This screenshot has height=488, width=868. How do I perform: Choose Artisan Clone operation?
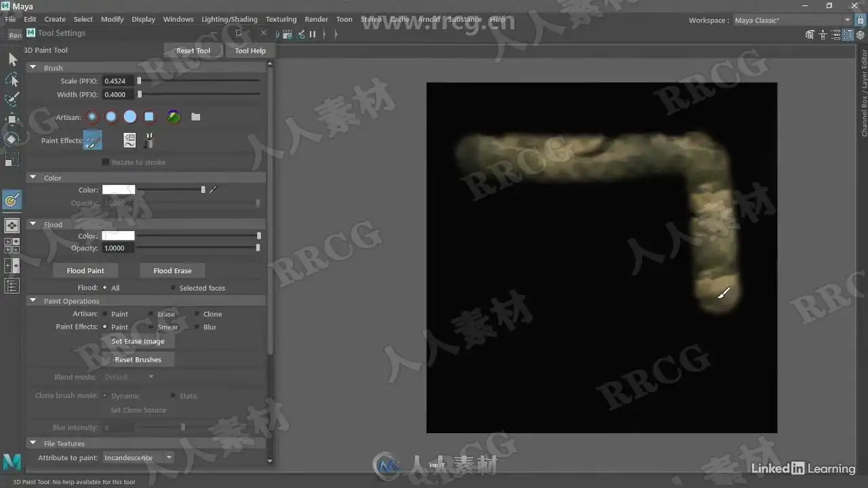[x=197, y=314]
